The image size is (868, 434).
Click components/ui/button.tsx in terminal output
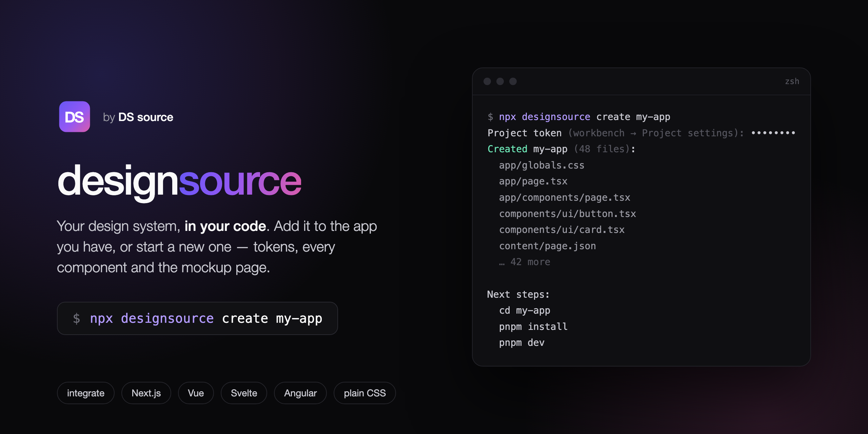(567, 214)
